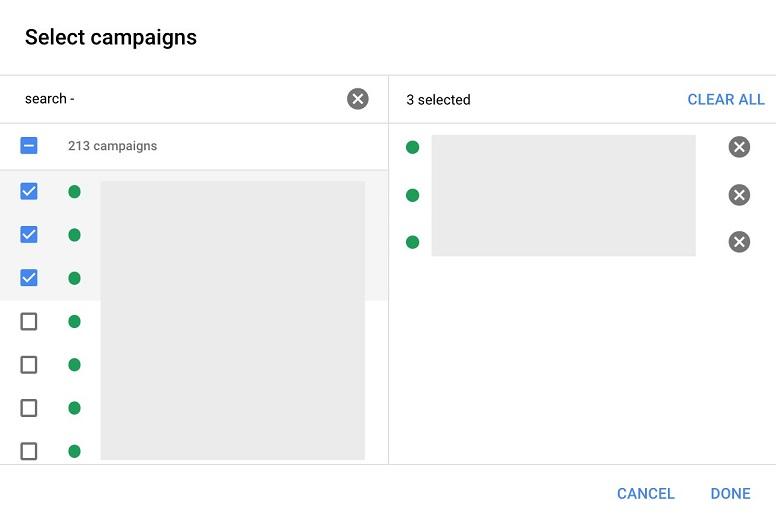Check the fourth campaign checkbox
This screenshot has width=776, height=518.
point(29,322)
